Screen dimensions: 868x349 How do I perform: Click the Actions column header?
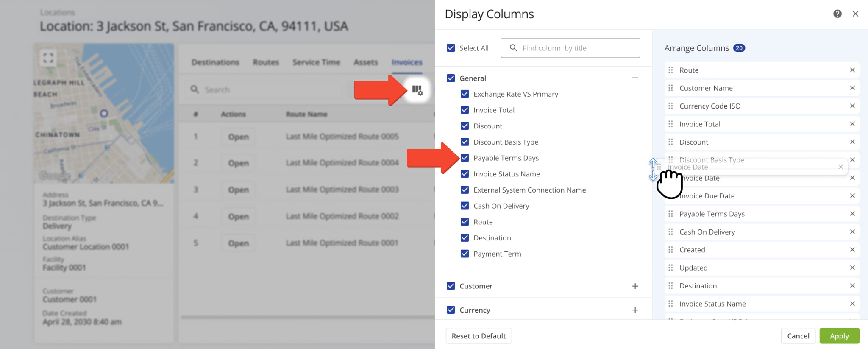pos(233,114)
